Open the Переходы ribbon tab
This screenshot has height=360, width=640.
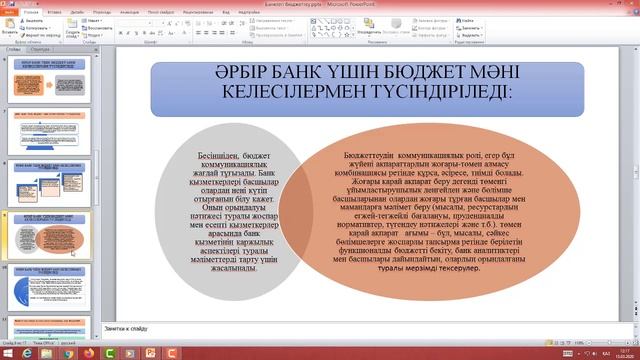coord(102,12)
